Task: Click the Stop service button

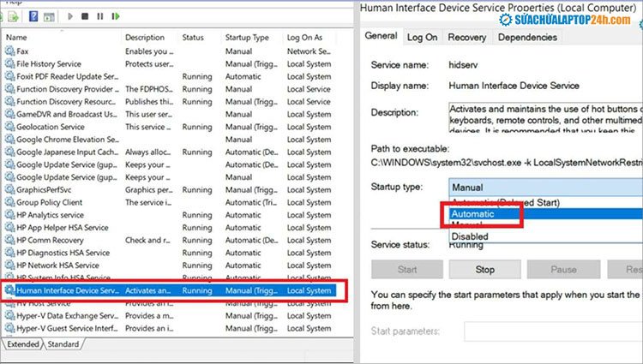Action: [484, 270]
